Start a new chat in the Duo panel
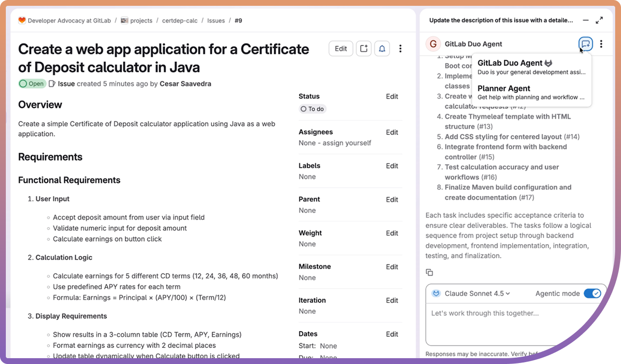621x364 pixels. pos(586,44)
